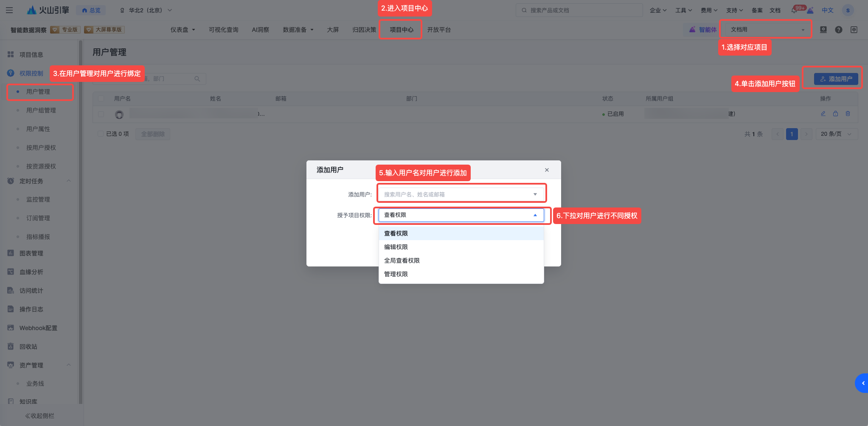Open the hamburger menu at top left
Viewport: 868px width, 426px height.
click(9, 10)
